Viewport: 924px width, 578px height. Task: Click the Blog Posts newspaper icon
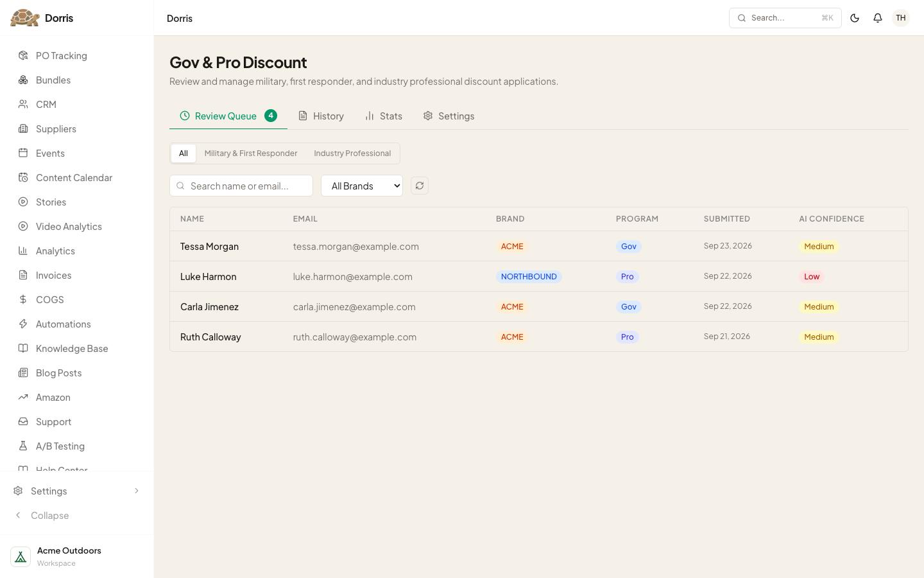(x=23, y=373)
